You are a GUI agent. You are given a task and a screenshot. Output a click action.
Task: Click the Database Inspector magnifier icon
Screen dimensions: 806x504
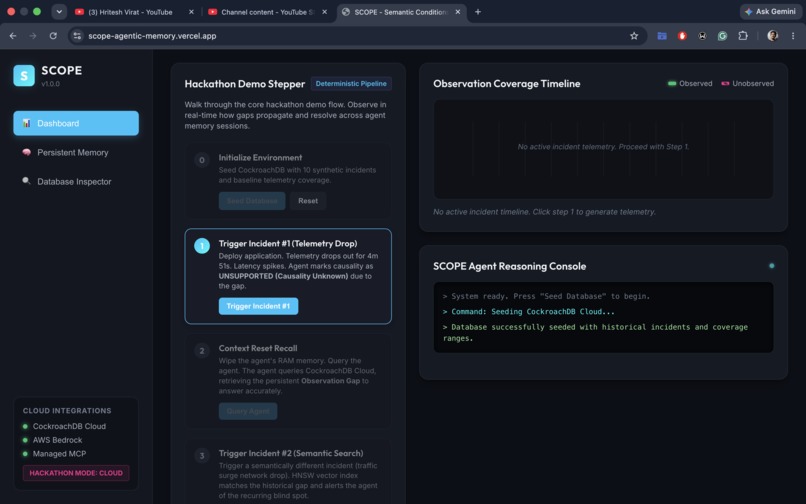pos(26,181)
